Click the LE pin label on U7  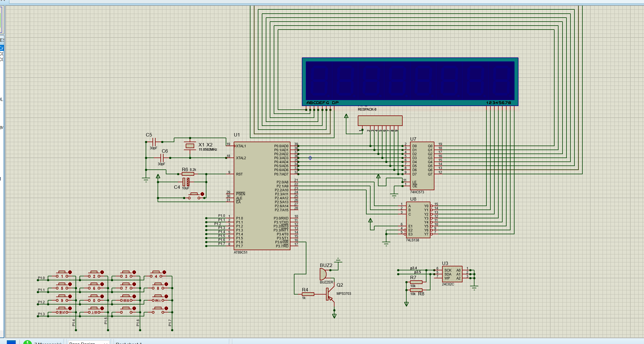click(x=415, y=182)
